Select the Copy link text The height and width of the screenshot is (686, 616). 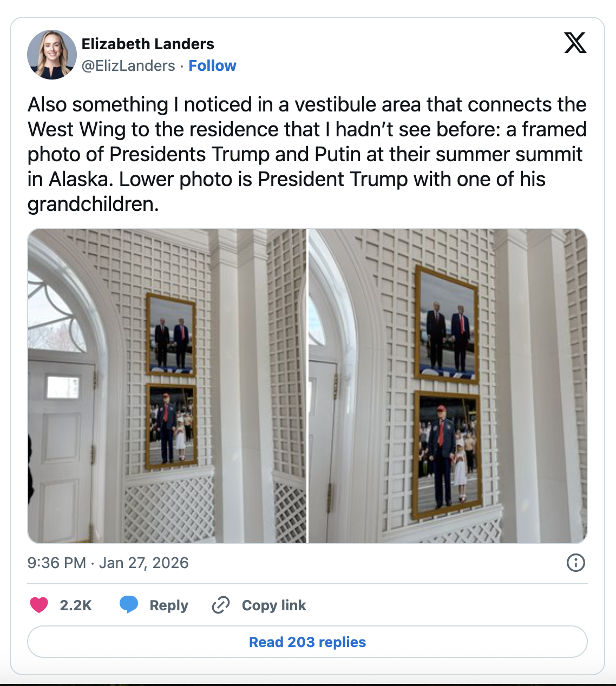pos(274,605)
